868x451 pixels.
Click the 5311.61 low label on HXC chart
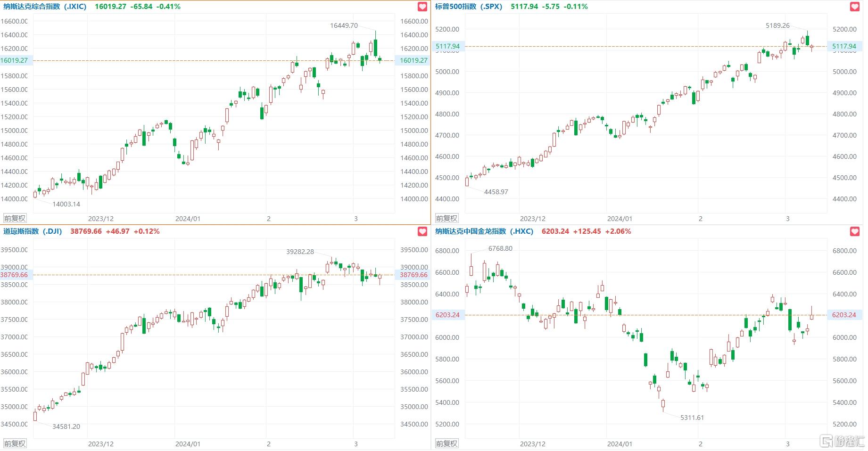[692, 418]
